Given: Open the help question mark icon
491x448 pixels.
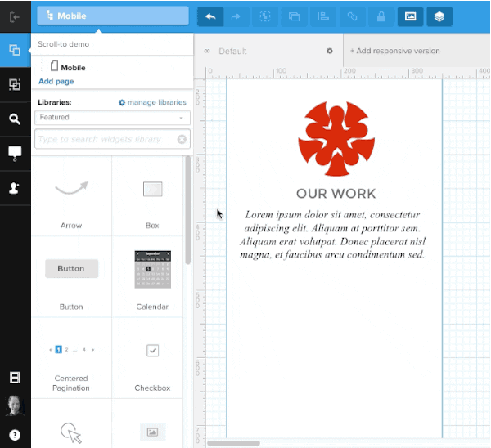Looking at the screenshot, I should pyautogui.click(x=15, y=434).
